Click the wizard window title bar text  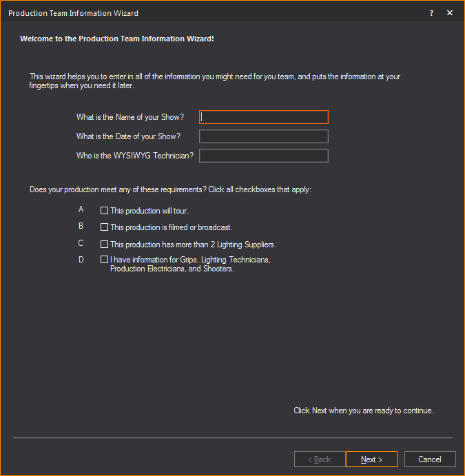click(73, 13)
